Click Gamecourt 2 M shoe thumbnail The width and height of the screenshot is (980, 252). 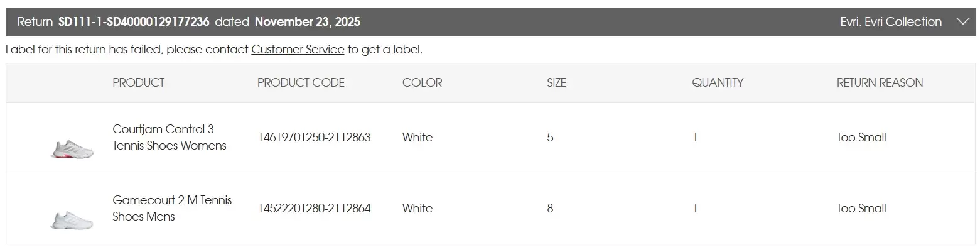point(72,220)
